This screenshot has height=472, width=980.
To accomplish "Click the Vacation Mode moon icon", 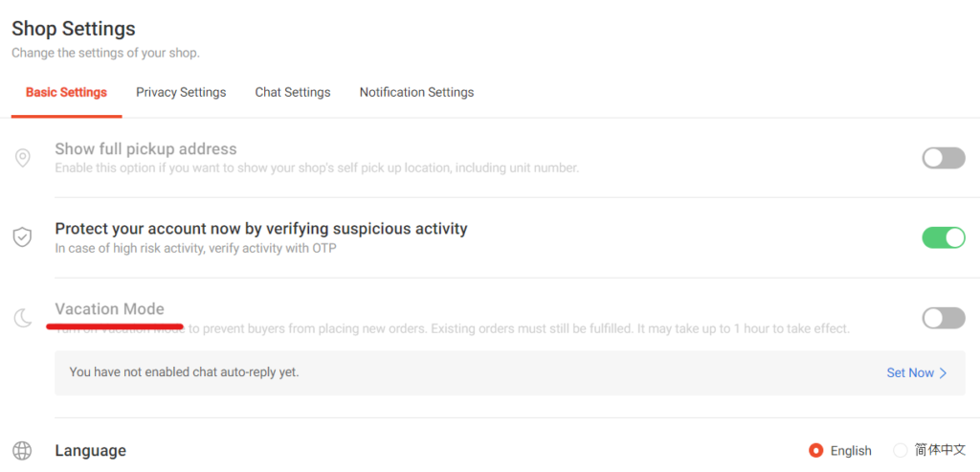I will [22, 318].
